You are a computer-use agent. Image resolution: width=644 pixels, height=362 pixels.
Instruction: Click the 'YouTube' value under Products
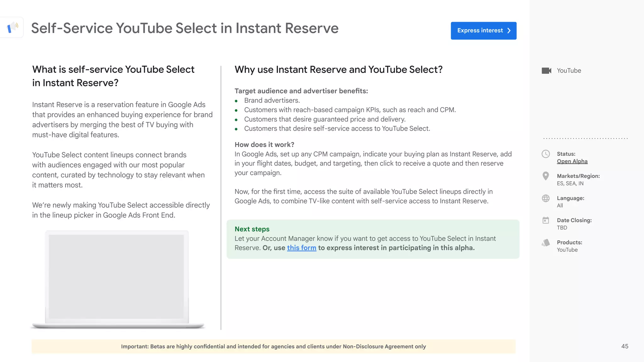567,250
